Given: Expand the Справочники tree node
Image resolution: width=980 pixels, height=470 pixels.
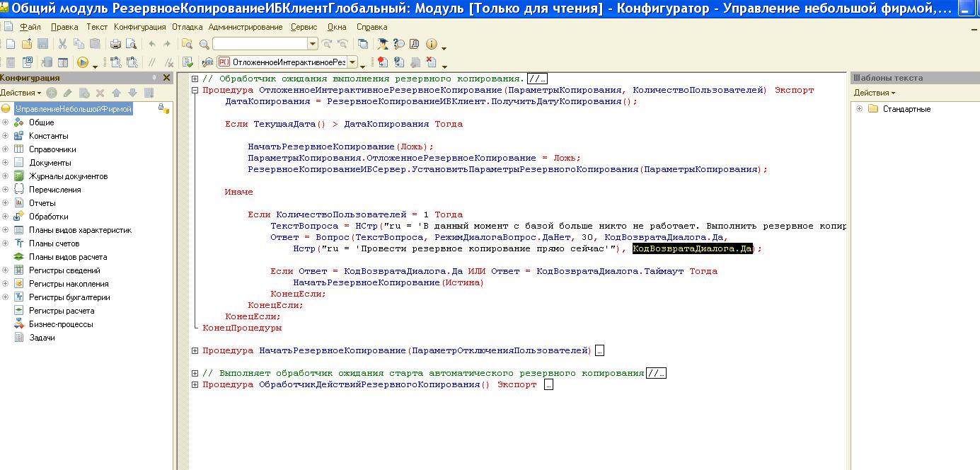Looking at the screenshot, I should click(x=5, y=149).
